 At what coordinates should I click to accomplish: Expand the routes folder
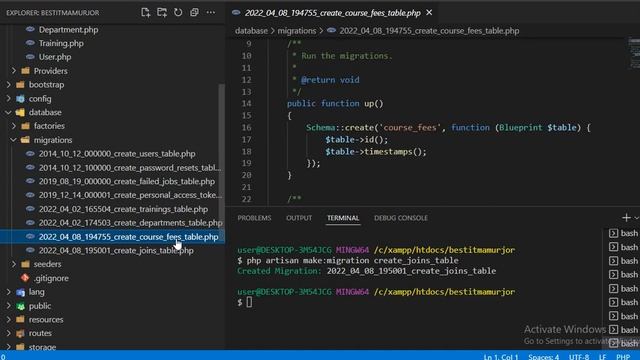40,333
